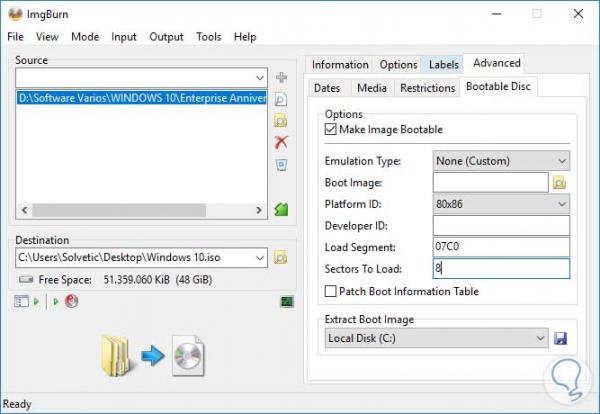Image resolution: width=600 pixels, height=414 pixels.
Task: Click the Sectors To Load field
Action: 501,269
